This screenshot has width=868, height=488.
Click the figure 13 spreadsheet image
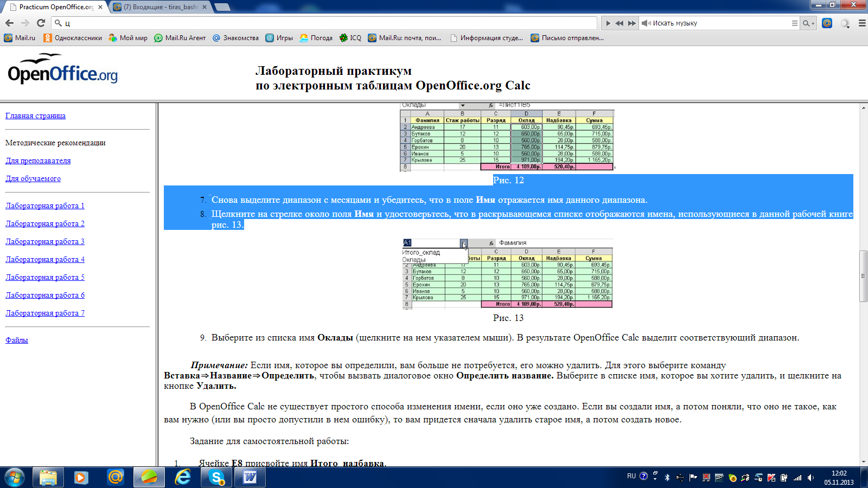[508, 273]
